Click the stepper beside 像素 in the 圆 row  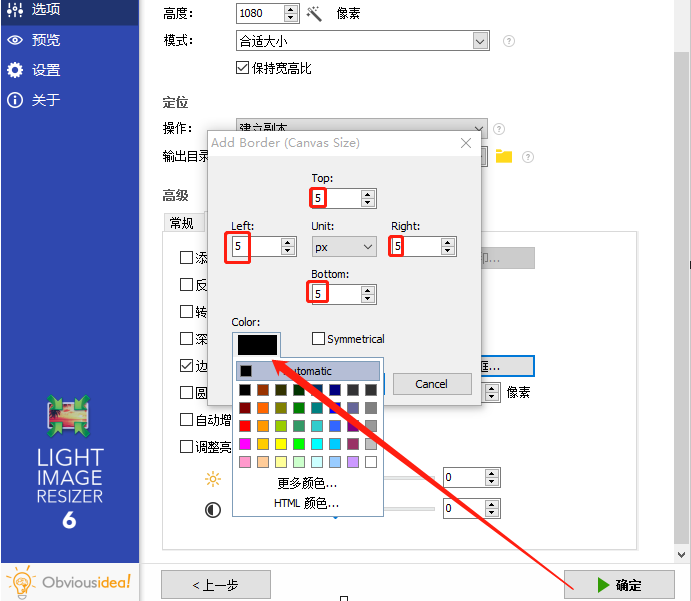(x=492, y=392)
